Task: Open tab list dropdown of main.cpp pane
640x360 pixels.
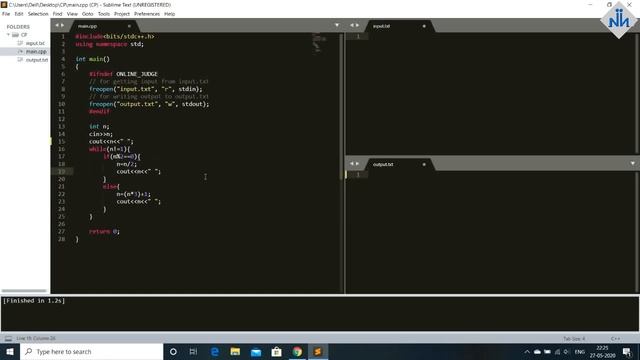Action: click(337, 25)
